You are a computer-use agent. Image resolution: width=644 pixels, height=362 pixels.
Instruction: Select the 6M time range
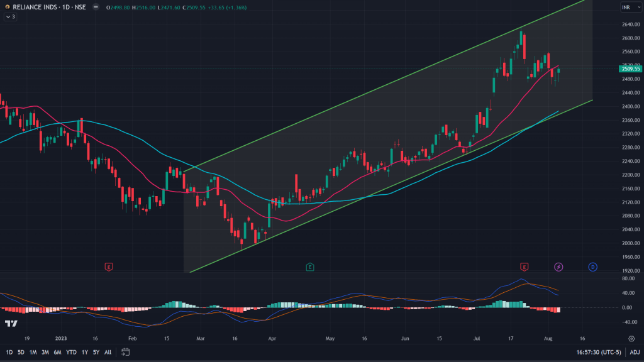(x=57, y=353)
